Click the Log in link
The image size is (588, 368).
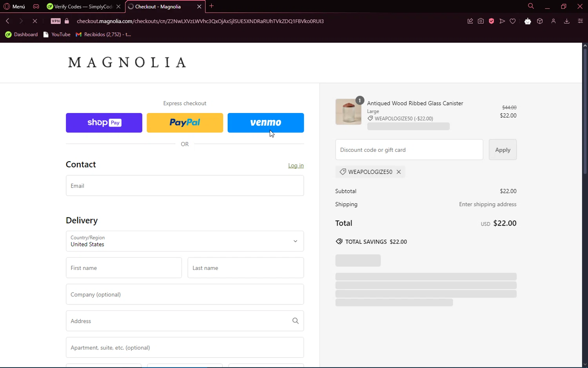click(296, 166)
